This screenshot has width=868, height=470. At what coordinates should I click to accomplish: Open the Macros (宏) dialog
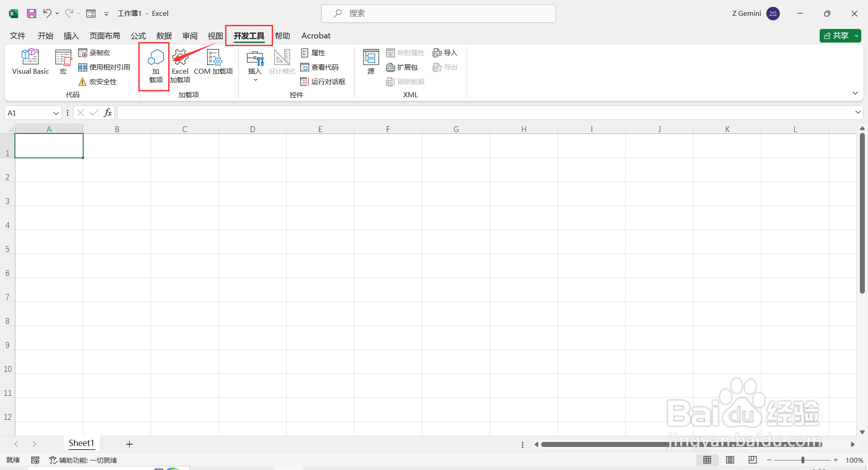point(63,62)
